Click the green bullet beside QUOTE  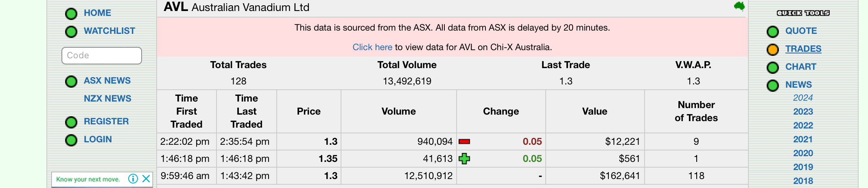(772, 32)
